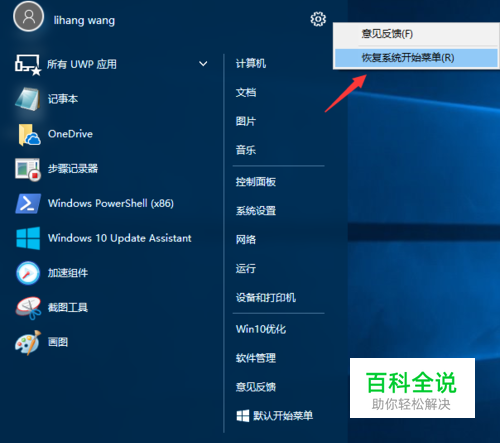This screenshot has width=500, height=443.
Task: Click the Windows PowerShell (x86) label
Action: (x=111, y=203)
